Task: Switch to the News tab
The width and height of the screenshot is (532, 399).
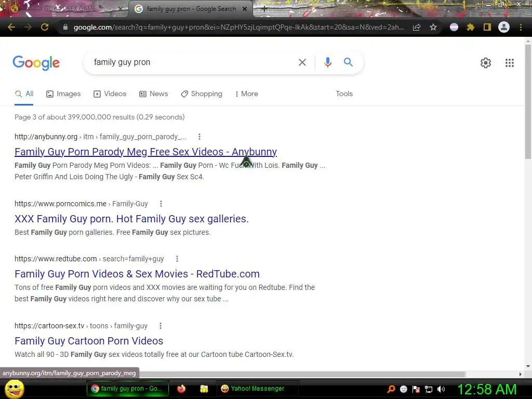Action: (154, 94)
